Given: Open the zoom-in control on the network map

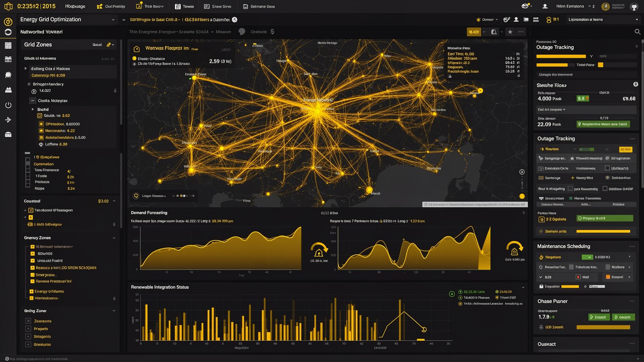Looking at the screenshot, I should (522, 172).
